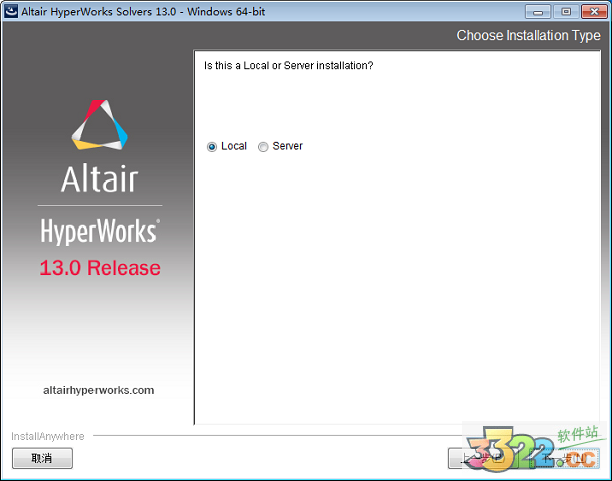The image size is (612, 481).
Task: Click the installer icon in title bar
Action: (11, 11)
